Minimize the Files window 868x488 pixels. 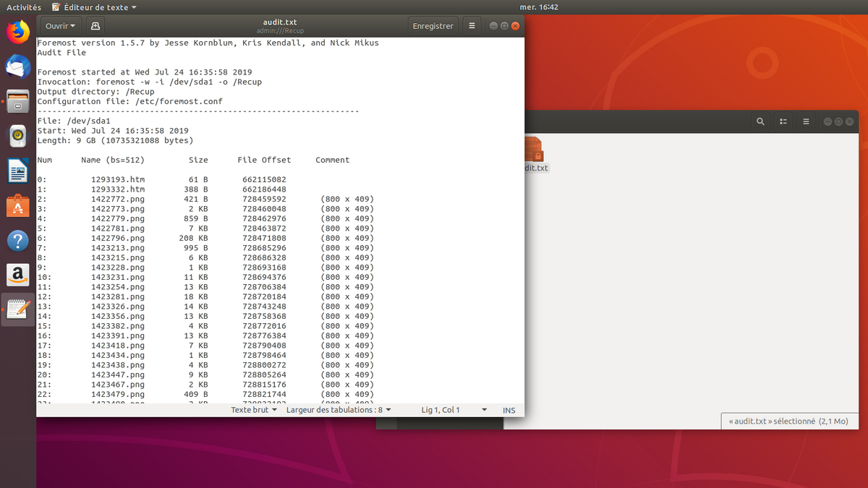(828, 121)
